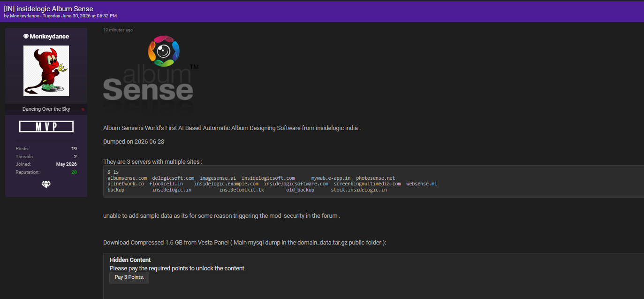The height and width of the screenshot is (299, 644).
Task: Click the Joined date May 2026
Action: 67,164
